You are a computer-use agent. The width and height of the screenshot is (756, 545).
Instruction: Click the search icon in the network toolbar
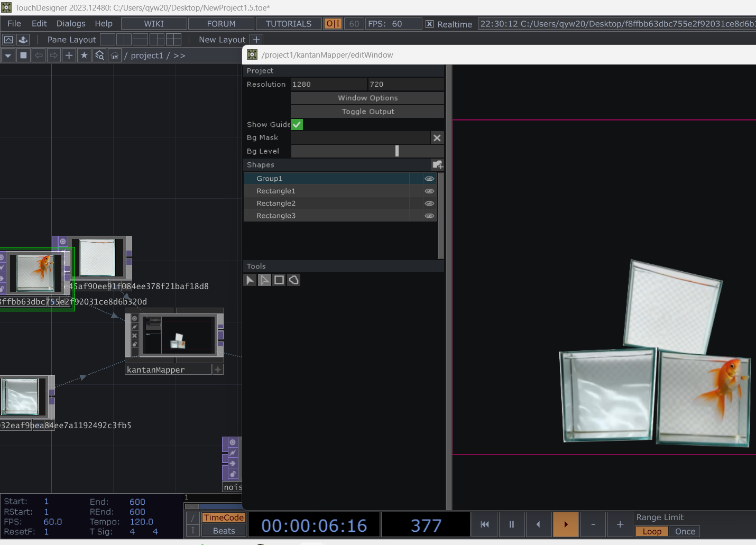(99, 55)
